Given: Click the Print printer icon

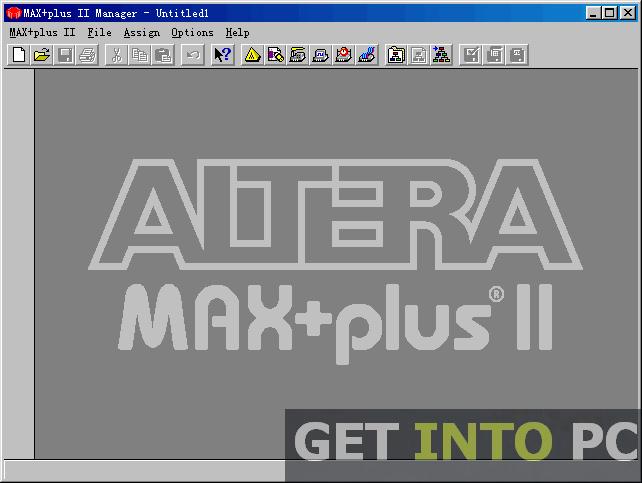Looking at the screenshot, I should tap(88, 55).
